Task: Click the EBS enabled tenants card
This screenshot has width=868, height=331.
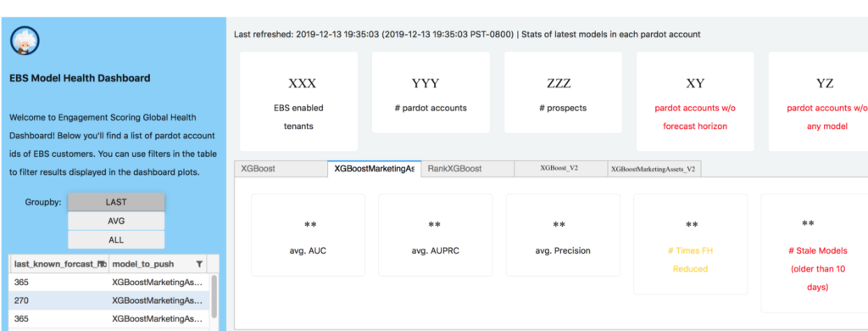Action: [299, 102]
